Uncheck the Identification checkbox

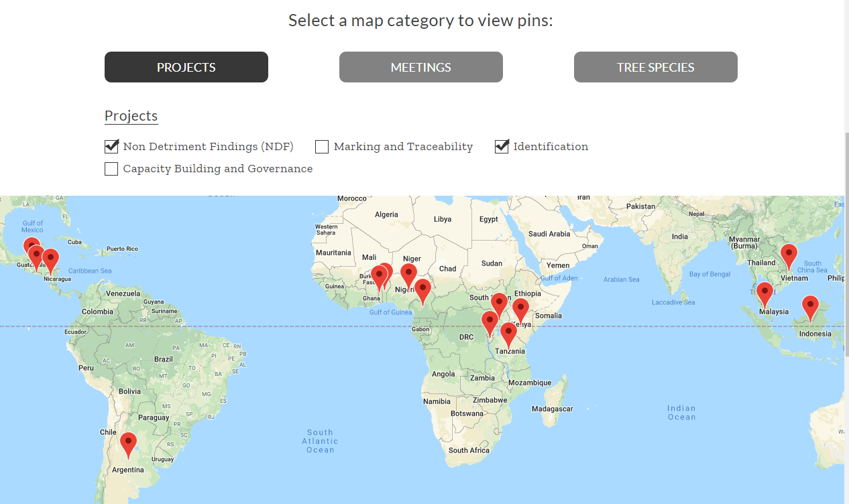tap(502, 146)
